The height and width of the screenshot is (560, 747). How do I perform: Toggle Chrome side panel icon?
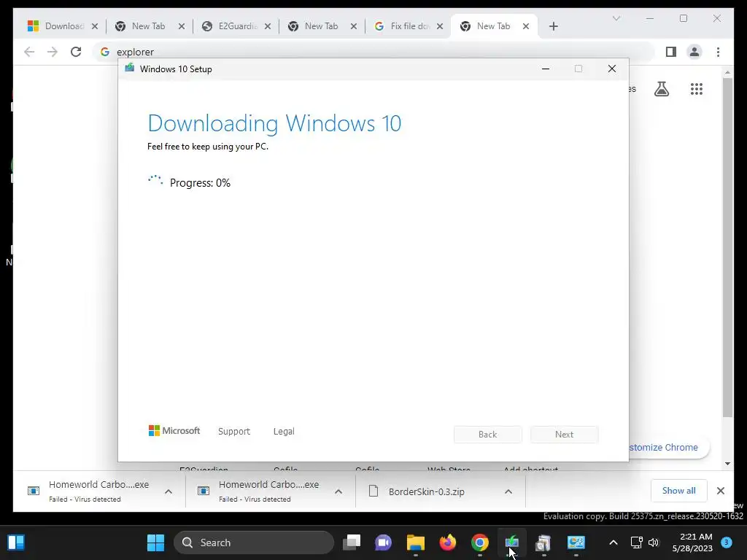pyautogui.click(x=671, y=52)
